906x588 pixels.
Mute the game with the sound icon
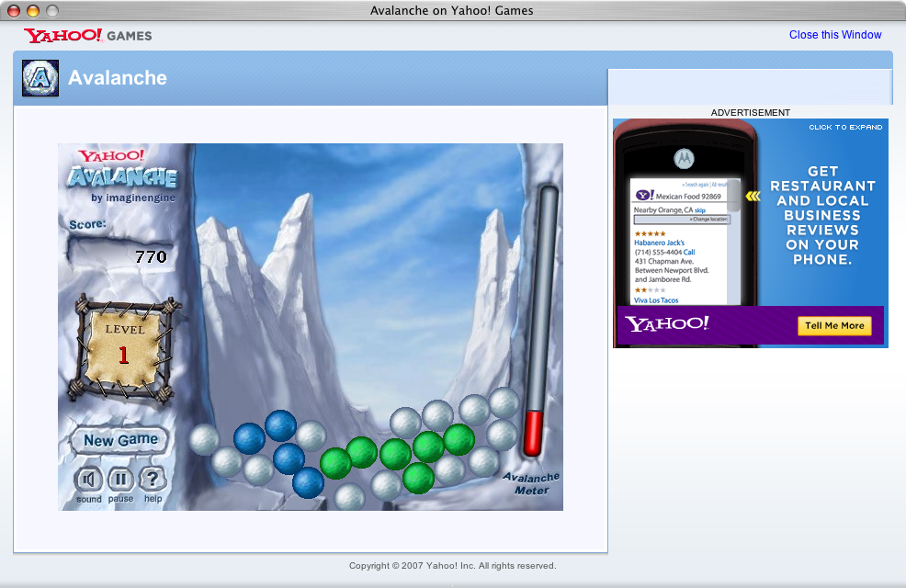coord(88,480)
